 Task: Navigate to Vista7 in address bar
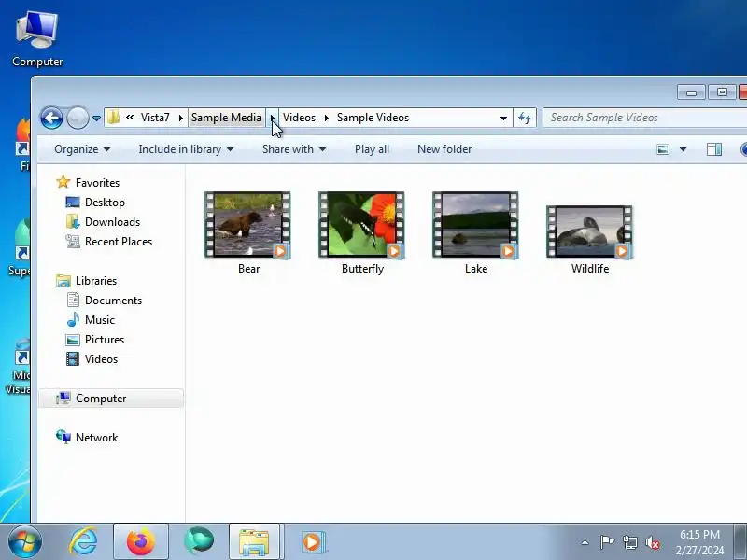[155, 118]
